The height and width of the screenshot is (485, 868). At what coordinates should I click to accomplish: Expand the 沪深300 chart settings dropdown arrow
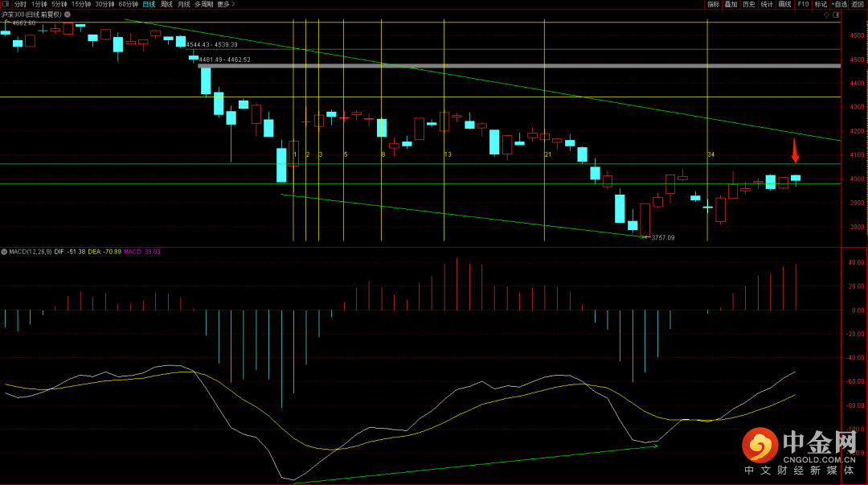pyautogui.click(x=67, y=14)
